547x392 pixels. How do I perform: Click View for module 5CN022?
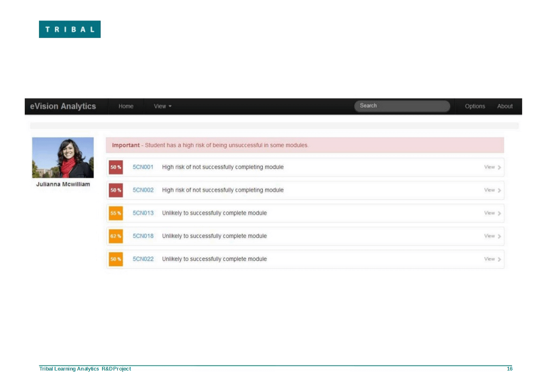[489, 259]
